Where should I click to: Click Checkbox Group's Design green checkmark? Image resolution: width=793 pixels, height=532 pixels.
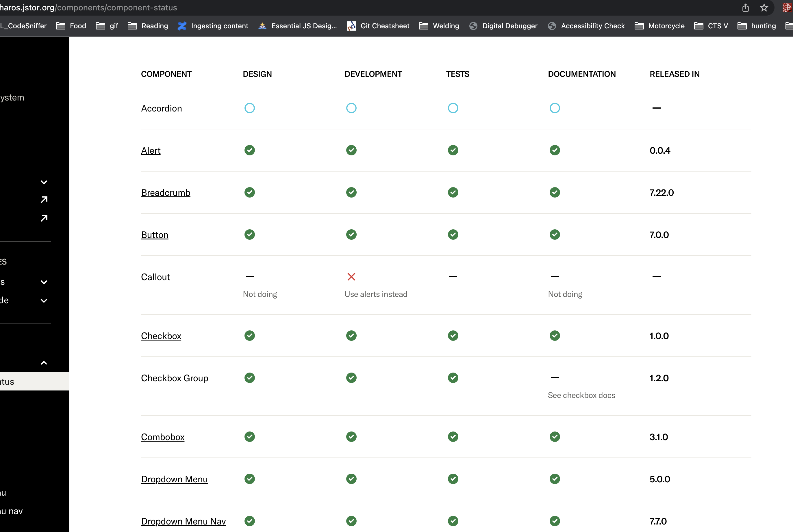pos(249,377)
